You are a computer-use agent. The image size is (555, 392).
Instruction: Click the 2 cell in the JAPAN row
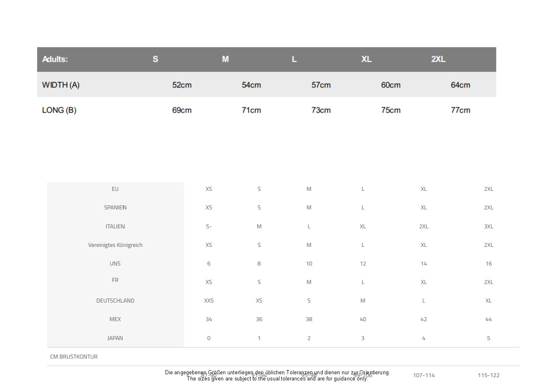tap(309, 338)
